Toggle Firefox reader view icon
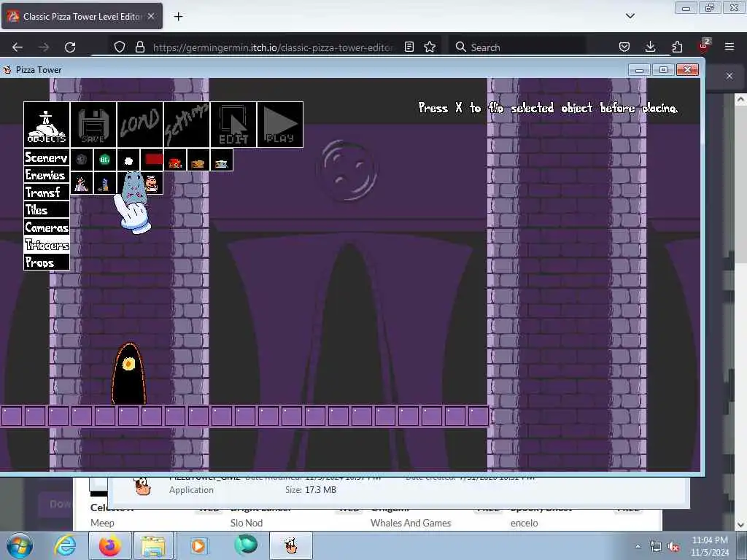747x560 pixels. point(409,47)
